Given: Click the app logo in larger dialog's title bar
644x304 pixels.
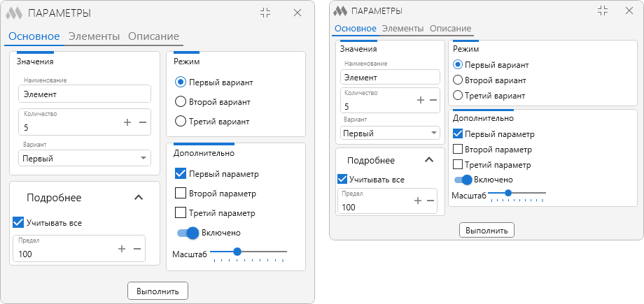Looking at the screenshot, I should tap(14, 13).
